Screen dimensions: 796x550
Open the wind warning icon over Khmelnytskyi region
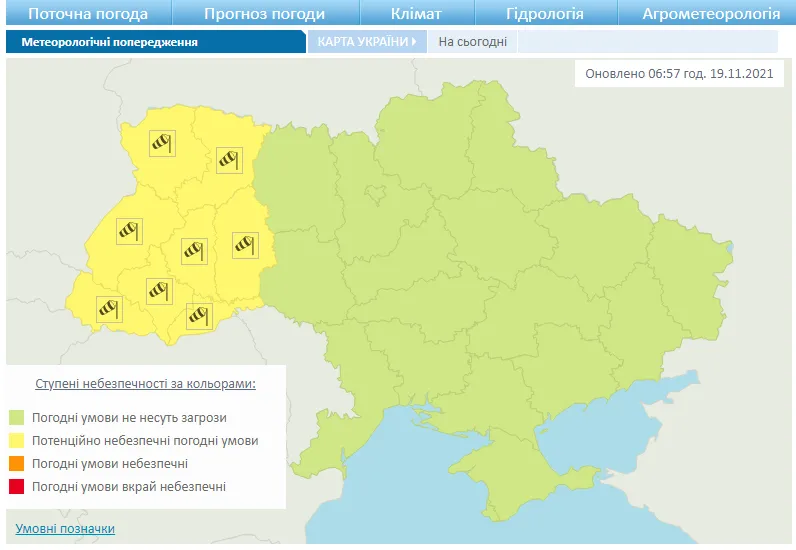[245, 243]
